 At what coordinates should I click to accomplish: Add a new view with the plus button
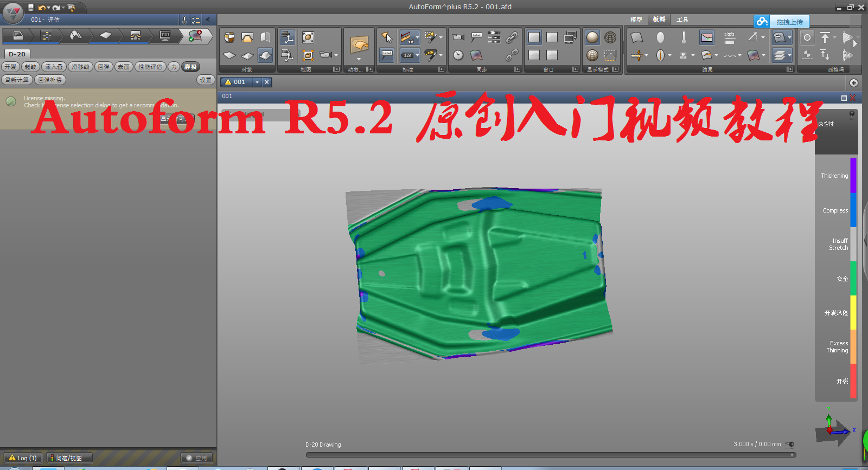[x=854, y=83]
